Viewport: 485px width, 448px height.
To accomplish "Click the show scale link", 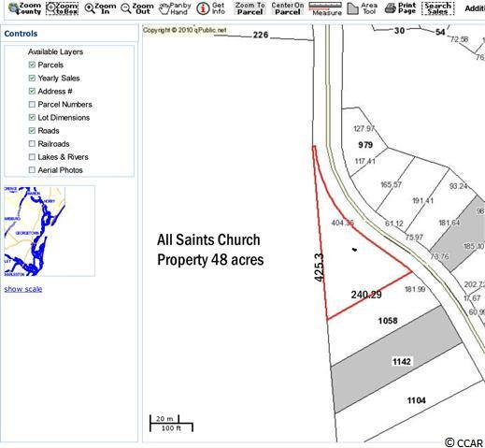I will (23, 289).
